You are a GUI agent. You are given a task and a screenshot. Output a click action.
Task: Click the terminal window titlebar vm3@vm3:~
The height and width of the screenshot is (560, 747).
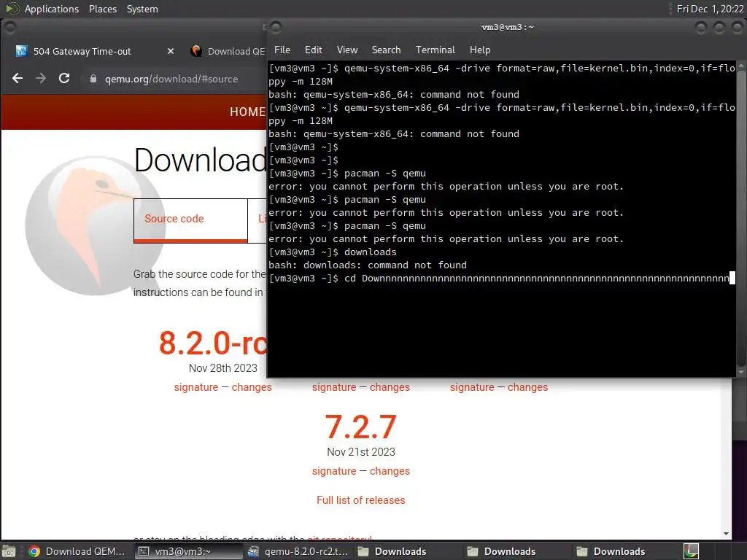point(508,27)
